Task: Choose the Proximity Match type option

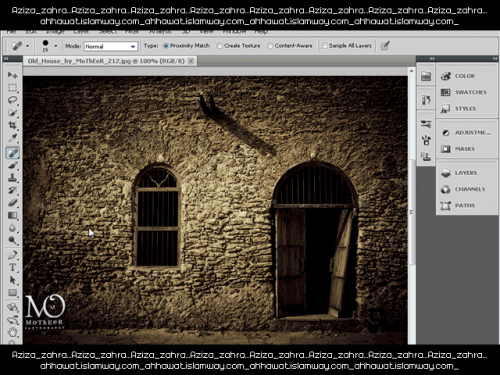Action: [186, 46]
